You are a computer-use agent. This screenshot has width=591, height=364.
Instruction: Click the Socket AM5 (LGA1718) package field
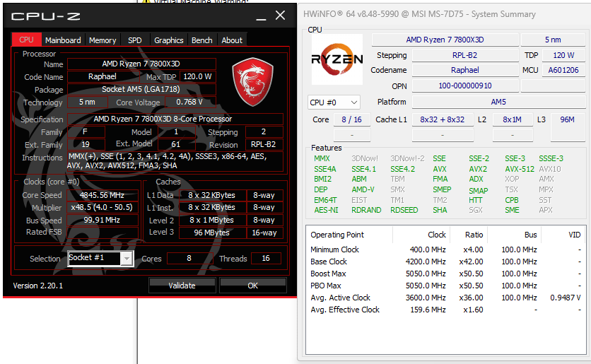pos(141,89)
